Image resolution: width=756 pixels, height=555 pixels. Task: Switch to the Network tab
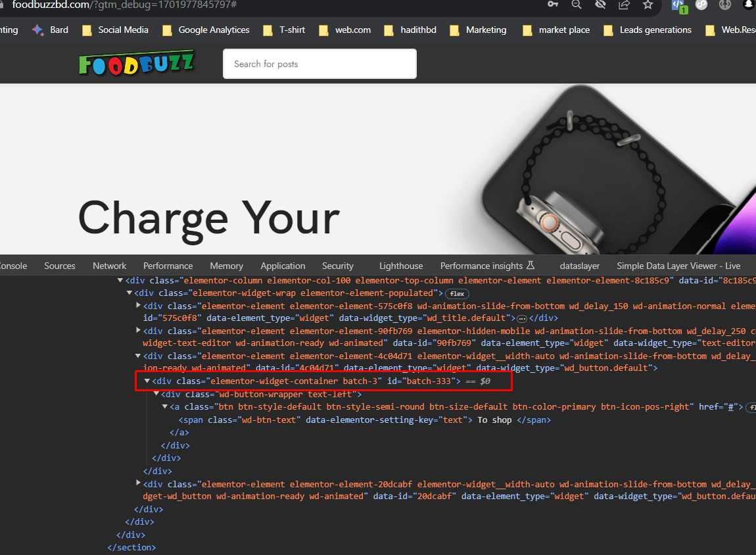[x=109, y=266]
